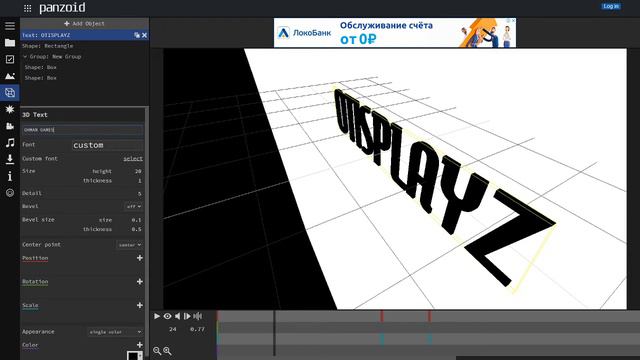Open the projects folder icon in the sidebar
The image size is (640, 360).
(10, 42)
